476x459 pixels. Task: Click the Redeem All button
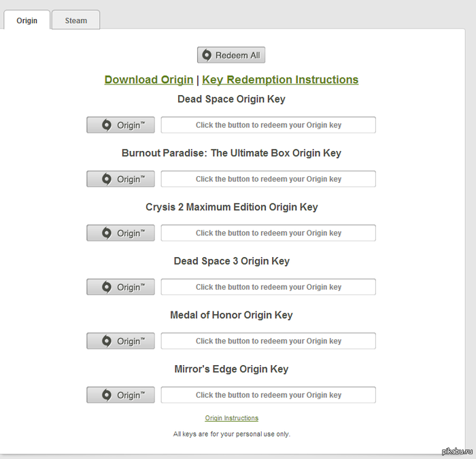click(x=231, y=55)
